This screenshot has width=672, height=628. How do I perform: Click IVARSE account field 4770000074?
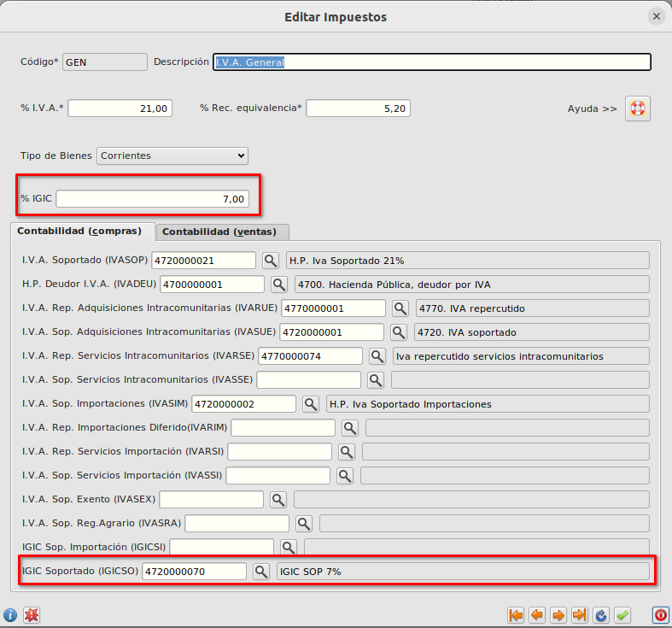(x=310, y=356)
